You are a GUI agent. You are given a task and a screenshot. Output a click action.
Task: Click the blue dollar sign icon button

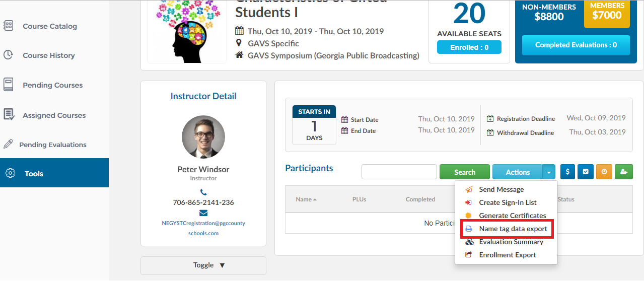[567, 172]
